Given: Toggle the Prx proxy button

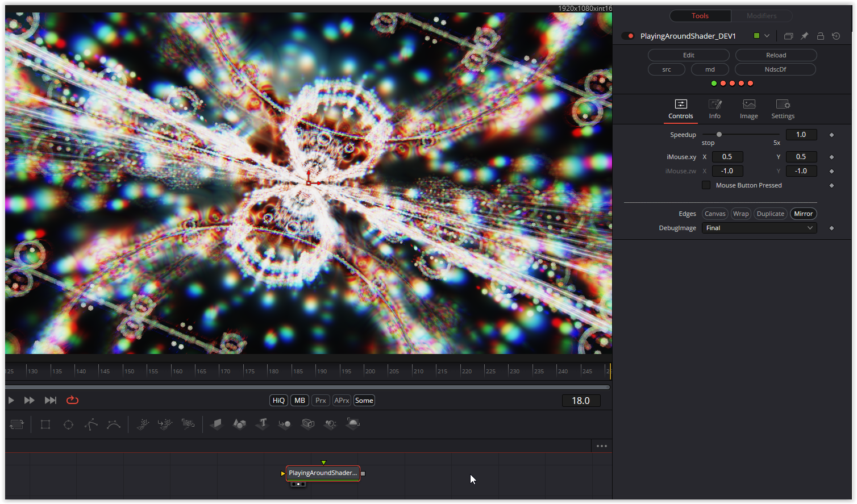Looking at the screenshot, I should [321, 401].
